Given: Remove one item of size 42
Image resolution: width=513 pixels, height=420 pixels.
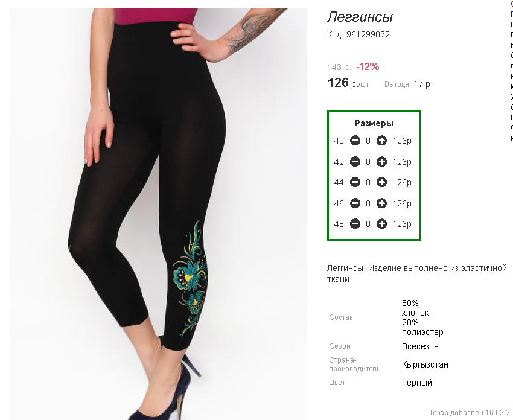Looking at the screenshot, I should (x=355, y=162).
